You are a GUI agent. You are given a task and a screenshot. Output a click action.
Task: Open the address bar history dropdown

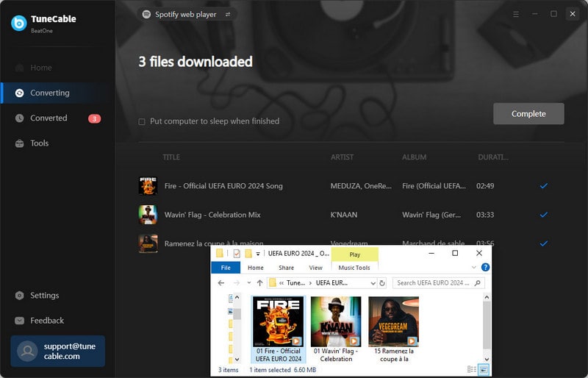[x=373, y=283]
